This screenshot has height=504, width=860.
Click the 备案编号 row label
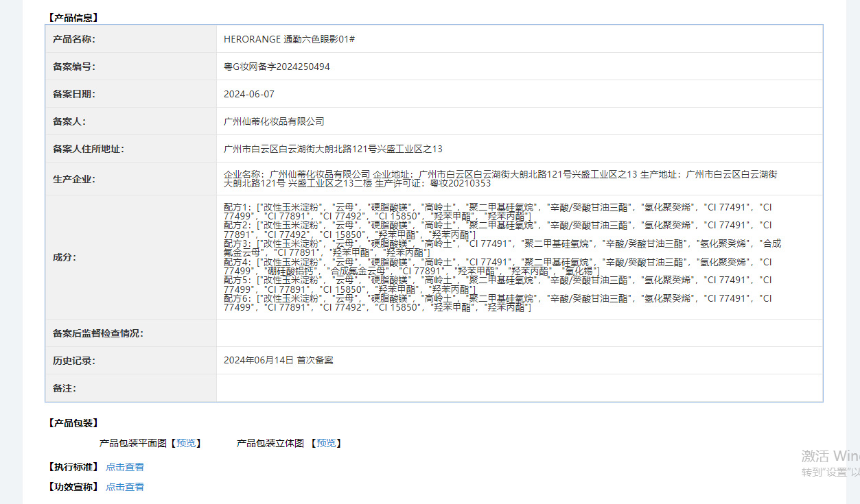74,67
